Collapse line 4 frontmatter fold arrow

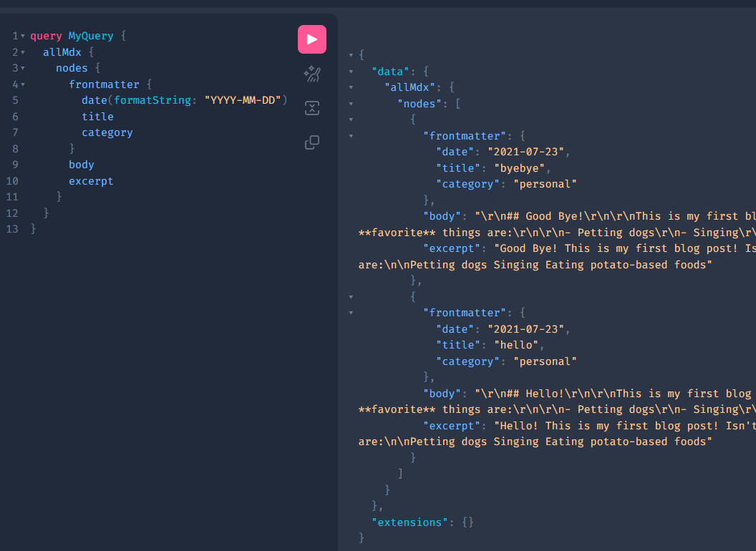[x=23, y=84]
